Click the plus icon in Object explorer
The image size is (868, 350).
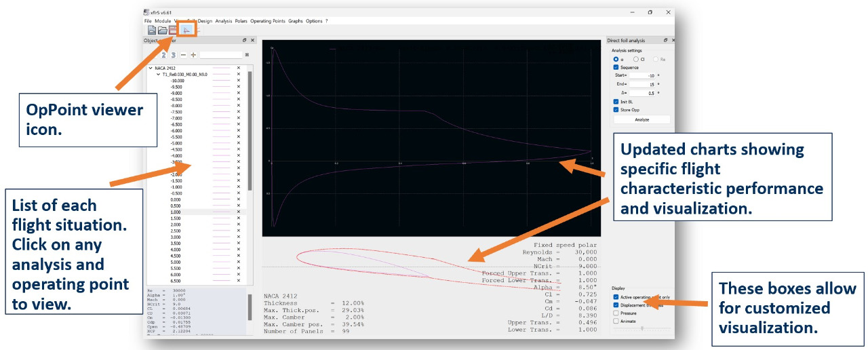click(x=193, y=55)
